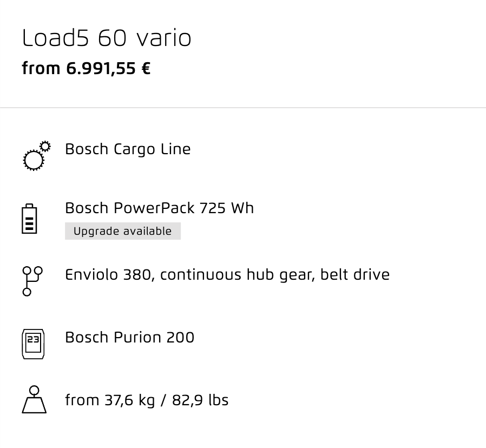486x448 pixels.
Task: Click the weight icon
Action: (x=34, y=399)
